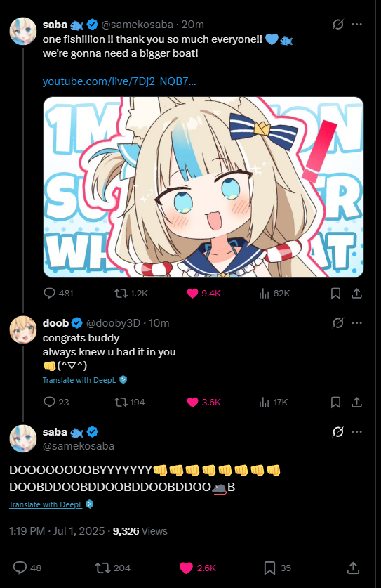
Task: Reply to saba's one fishillion tweet
Action: tap(49, 293)
